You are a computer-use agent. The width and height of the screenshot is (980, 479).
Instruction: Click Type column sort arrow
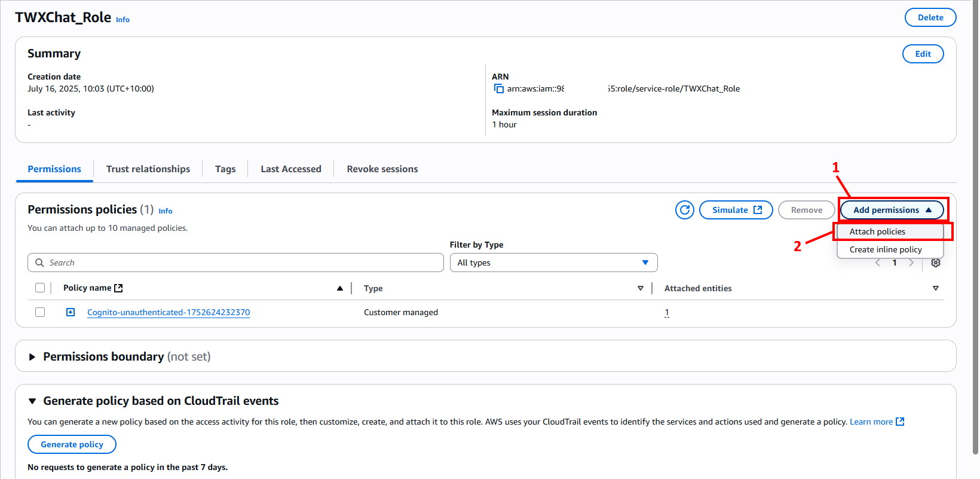[x=640, y=288]
